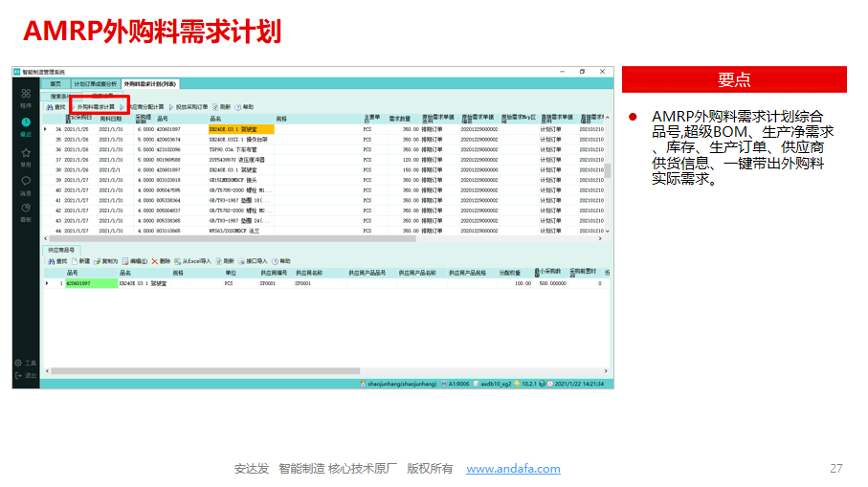Run 外购料需求计算 from the top toolbar
This screenshot has width=868, height=487.
[x=95, y=106]
